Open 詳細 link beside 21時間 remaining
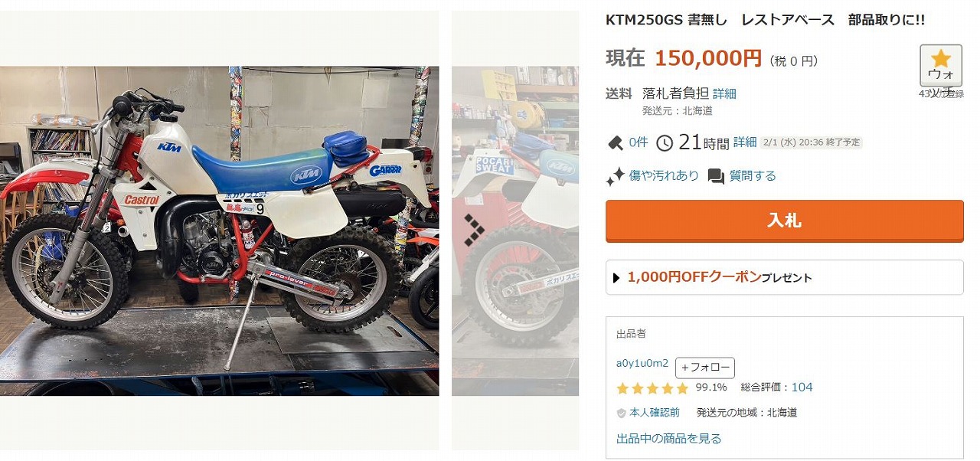Screen dimensions: 980x461 coord(745,142)
